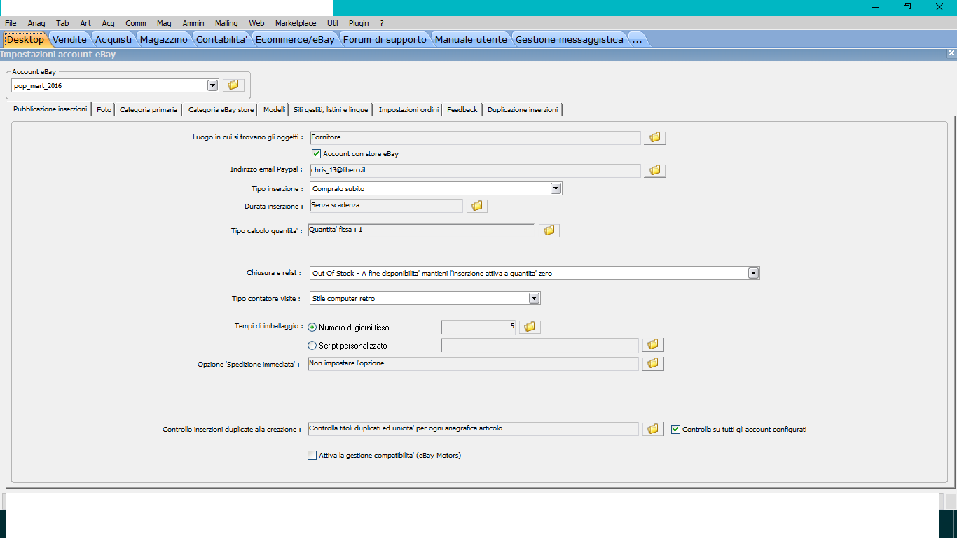Click the 'Fornitore' item location field

475,138
